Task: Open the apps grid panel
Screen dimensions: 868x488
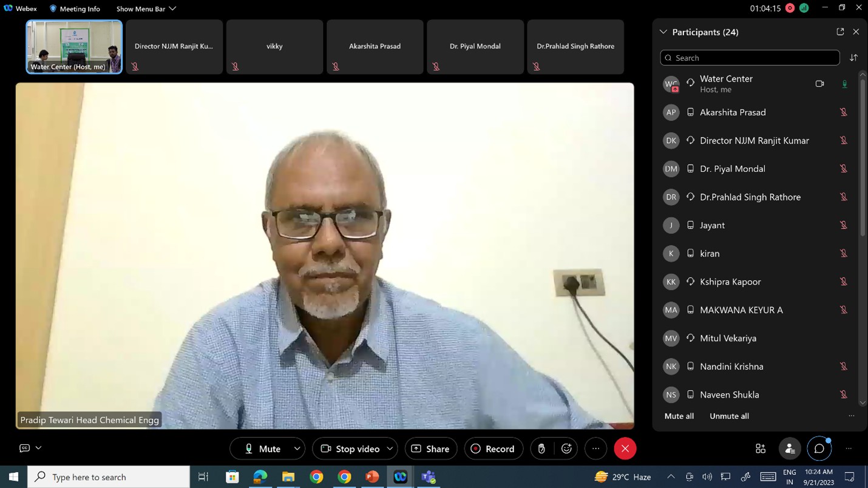Action: pos(760,449)
